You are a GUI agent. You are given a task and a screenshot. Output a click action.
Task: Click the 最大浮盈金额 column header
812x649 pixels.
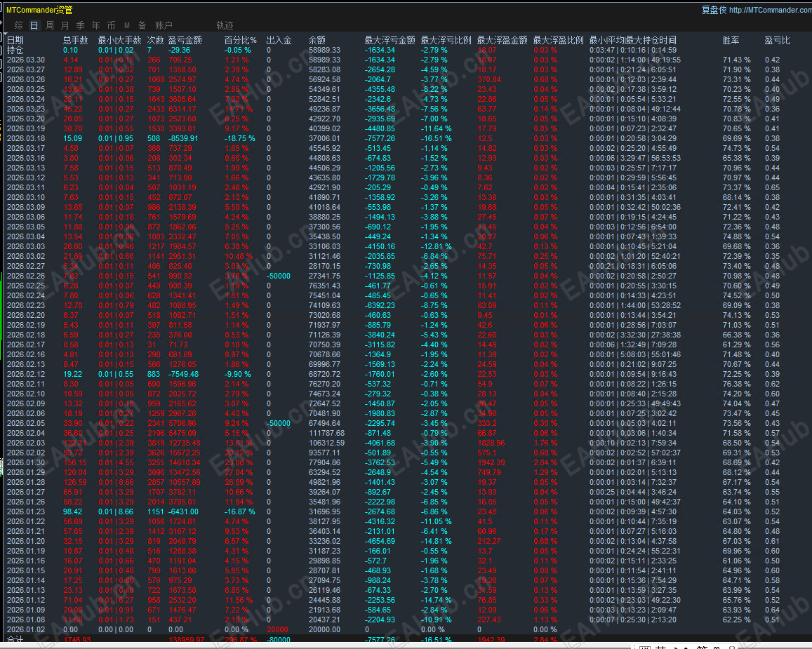(x=502, y=40)
